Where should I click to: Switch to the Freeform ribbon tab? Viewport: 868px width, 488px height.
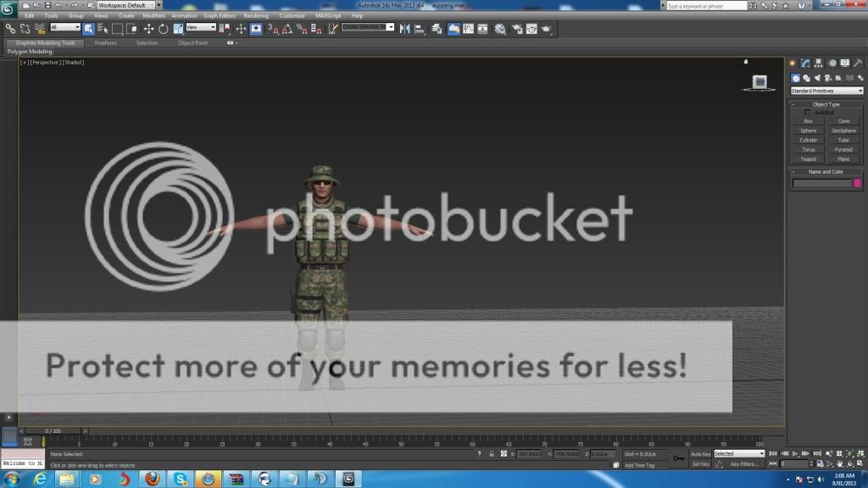(105, 42)
